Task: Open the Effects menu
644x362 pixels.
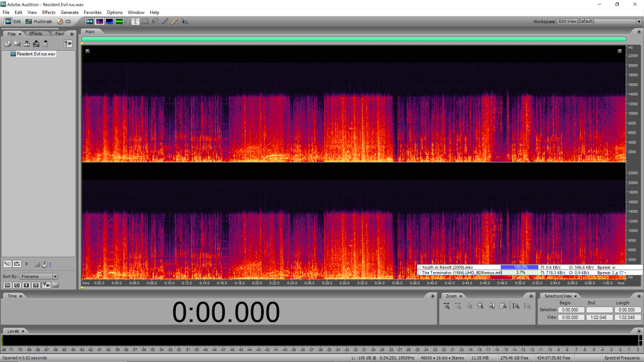Action: coord(48,12)
